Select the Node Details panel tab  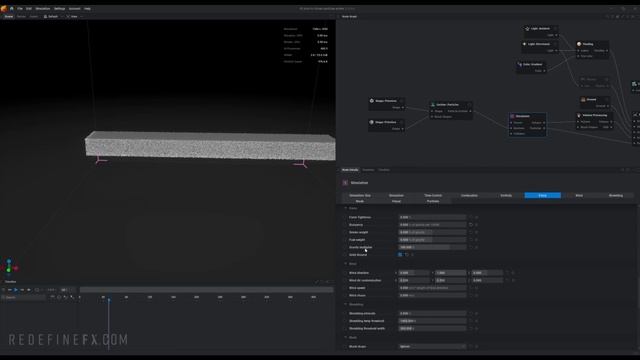tap(350, 170)
